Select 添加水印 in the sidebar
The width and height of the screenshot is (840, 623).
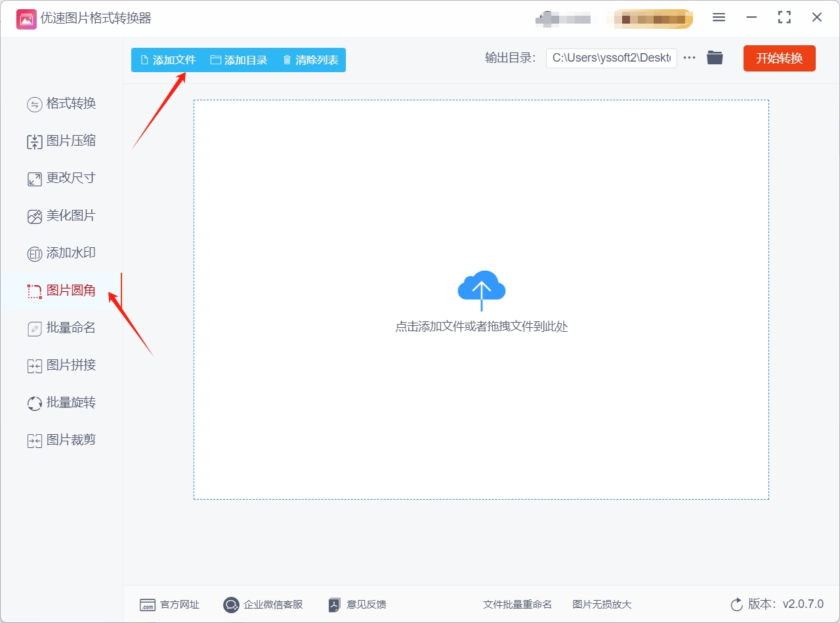point(62,253)
